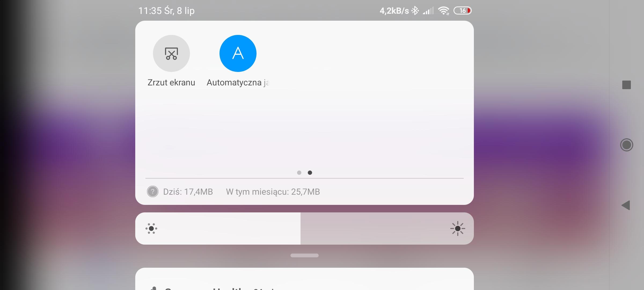Expand panel using the drag handle bar
This screenshot has width=644, height=290.
pyautogui.click(x=305, y=255)
